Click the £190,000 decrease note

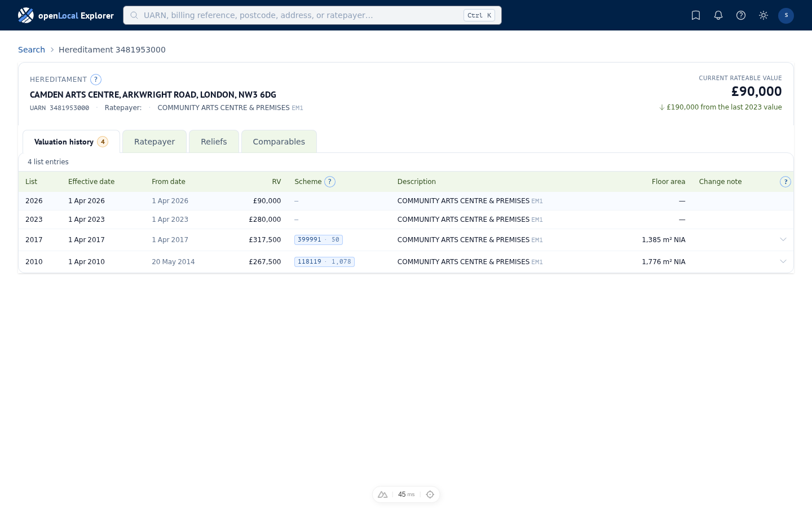721,107
